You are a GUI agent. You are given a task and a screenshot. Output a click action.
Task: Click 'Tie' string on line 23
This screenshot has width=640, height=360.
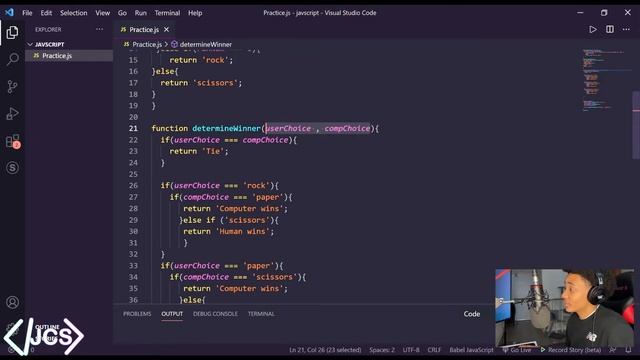point(213,151)
